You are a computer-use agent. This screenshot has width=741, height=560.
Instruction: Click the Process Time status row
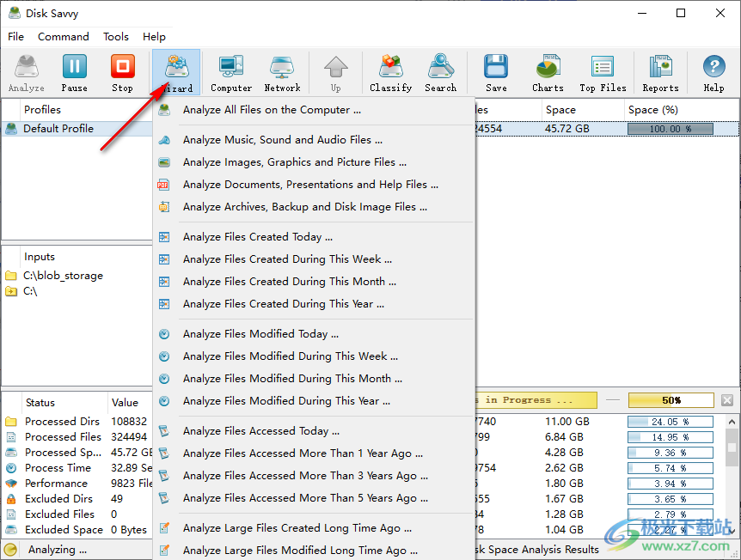point(77,468)
